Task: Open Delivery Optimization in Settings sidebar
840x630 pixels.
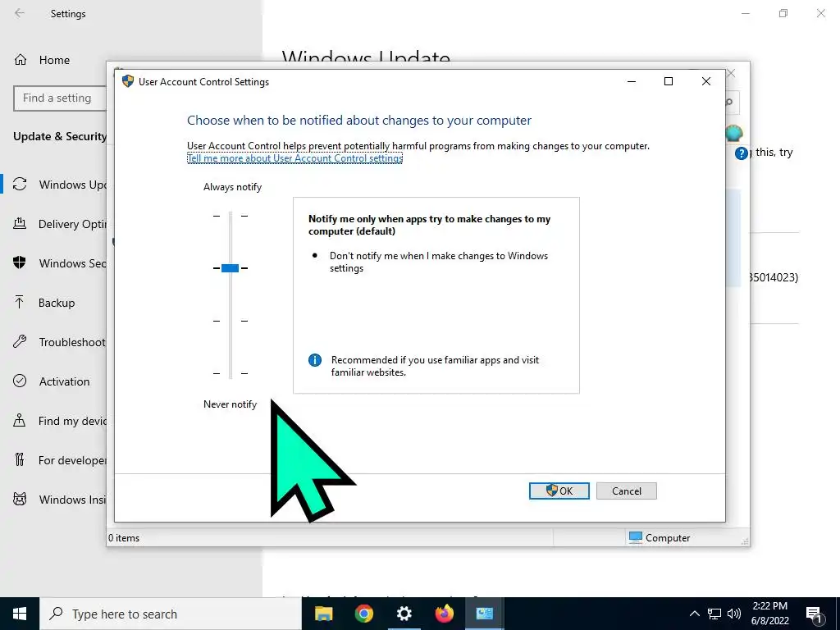Action: pyautogui.click(x=59, y=224)
